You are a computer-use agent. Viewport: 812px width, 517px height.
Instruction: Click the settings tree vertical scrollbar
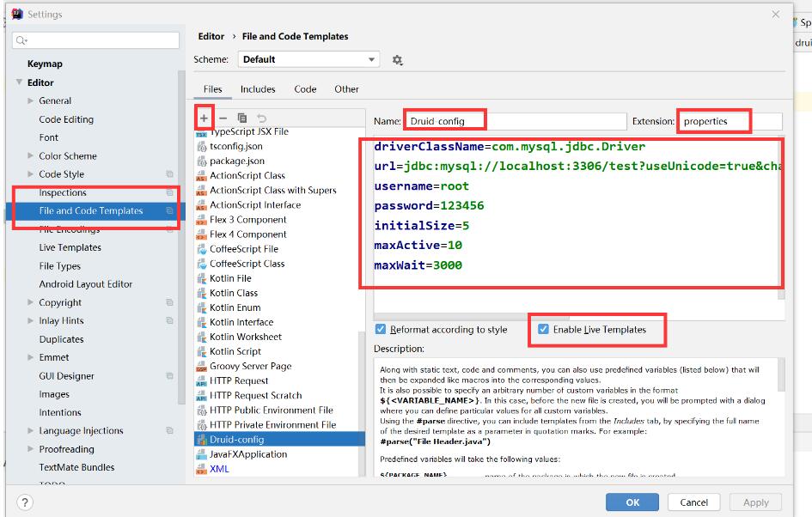tap(181, 237)
